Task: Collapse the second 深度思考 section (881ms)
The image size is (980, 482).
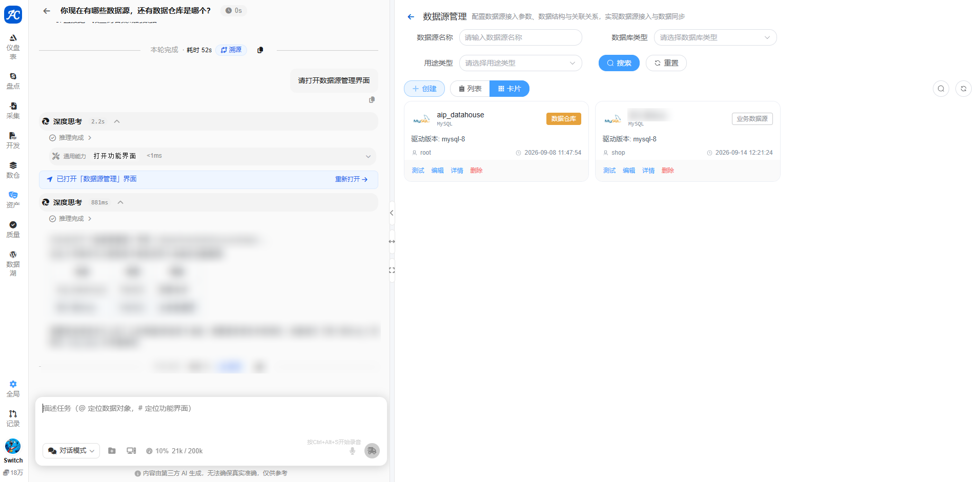Action: point(120,202)
